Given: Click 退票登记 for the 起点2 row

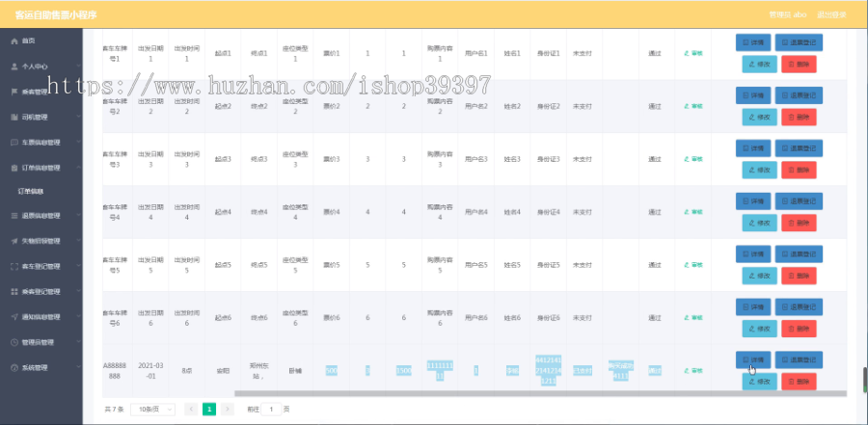Looking at the screenshot, I should 799,95.
